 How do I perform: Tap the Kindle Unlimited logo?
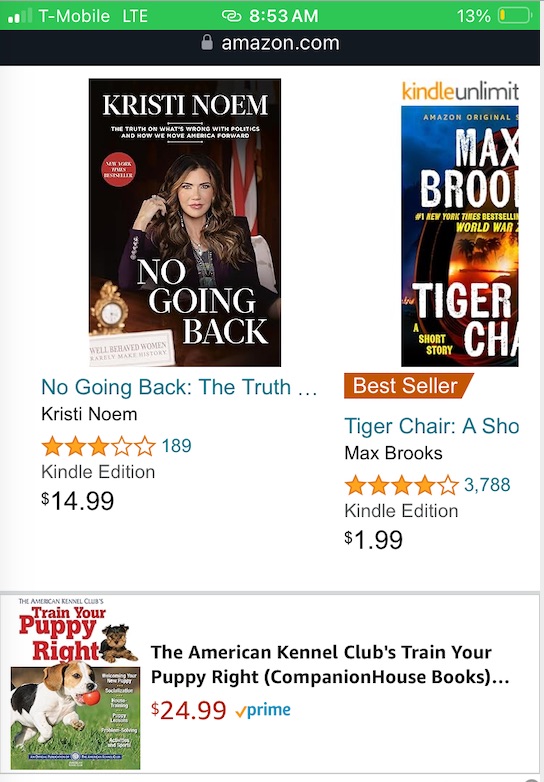click(460, 91)
